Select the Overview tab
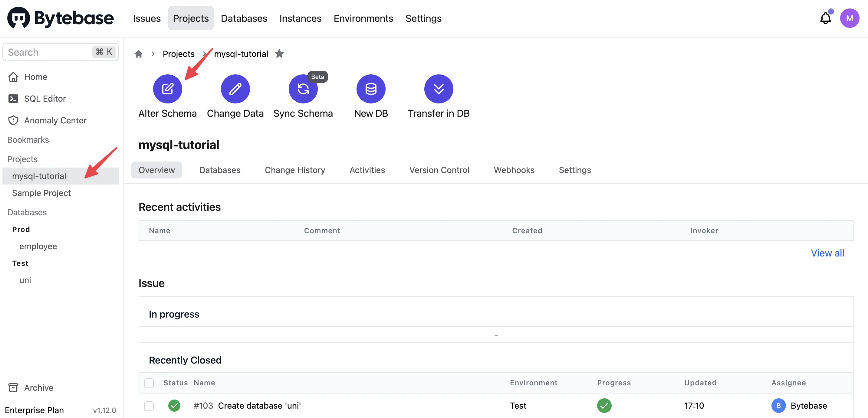The image size is (868, 418). click(157, 170)
